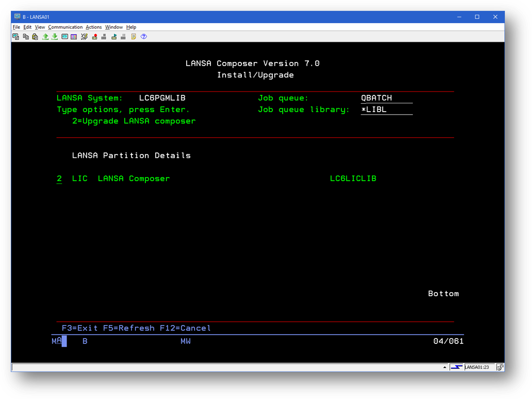Click the MW indicator in operator line
Viewport: 532px width, 399px height.
pos(186,341)
